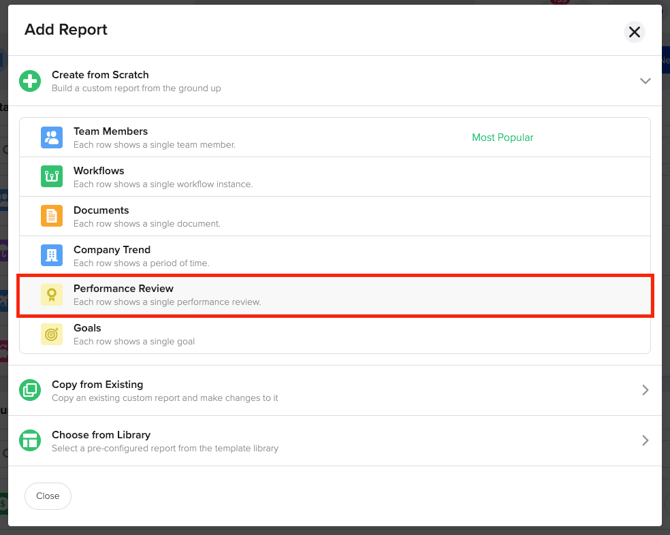Select the Performance Review report option
The height and width of the screenshot is (535, 670).
point(123,289)
